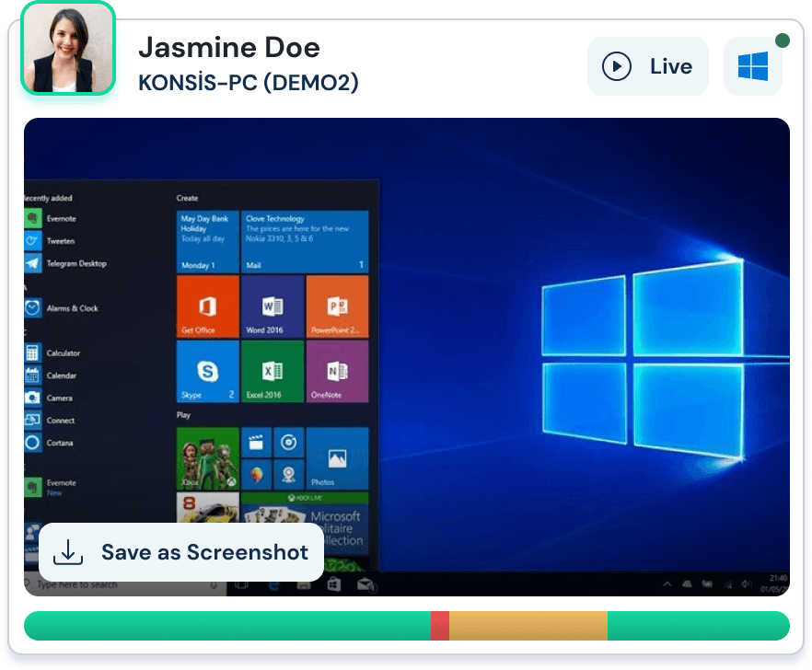Click the red segment on activity bar
This screenshot has width=812, height=670.
[x=439, y=626]
